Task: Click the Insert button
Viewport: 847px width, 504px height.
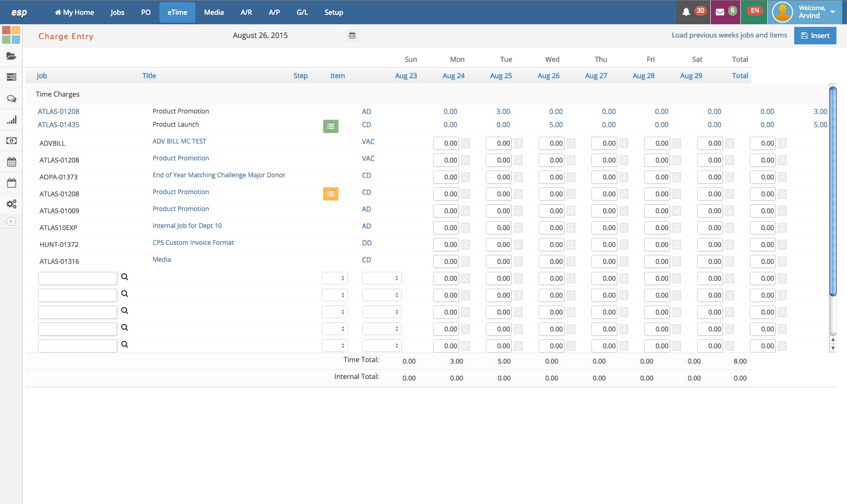Action: point(815,35)
